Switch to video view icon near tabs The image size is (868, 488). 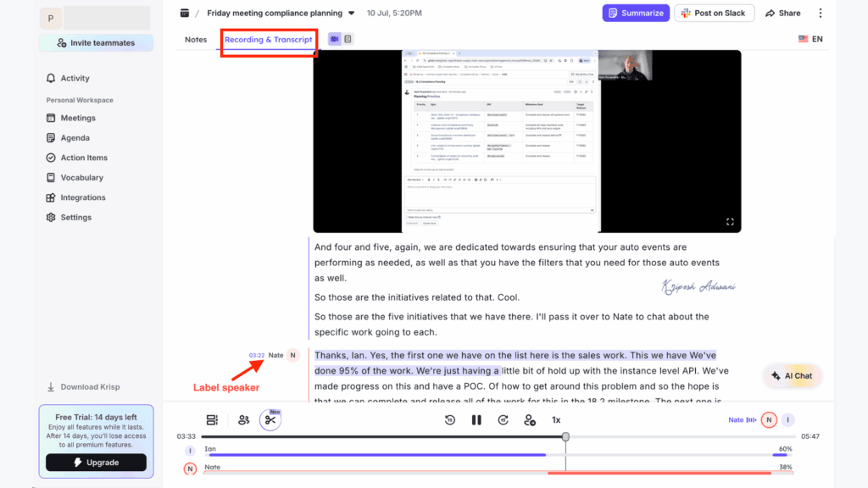click(x=334, y=38)
